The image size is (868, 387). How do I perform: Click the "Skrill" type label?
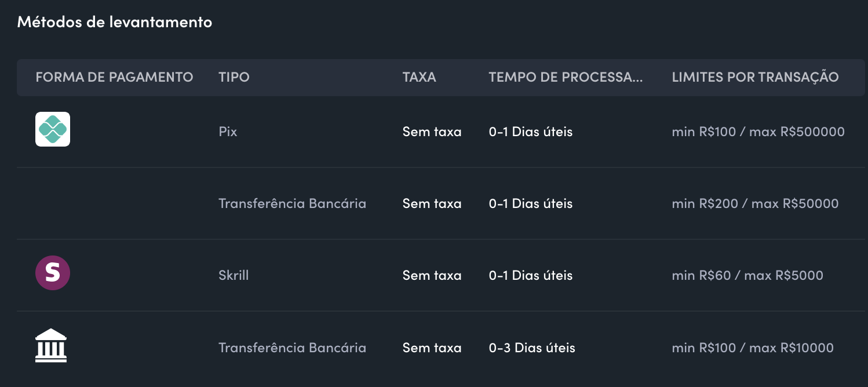[234, 275]
